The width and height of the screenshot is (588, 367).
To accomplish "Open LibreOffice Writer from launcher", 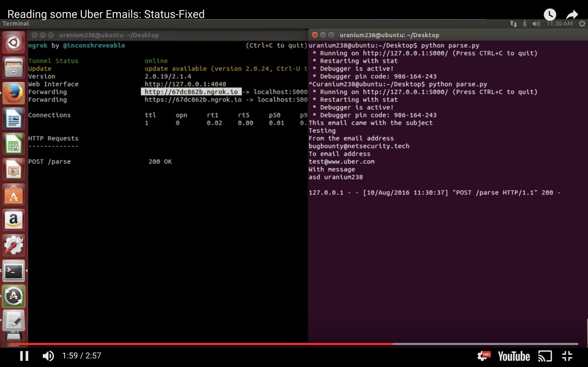I will pos(13,119).
